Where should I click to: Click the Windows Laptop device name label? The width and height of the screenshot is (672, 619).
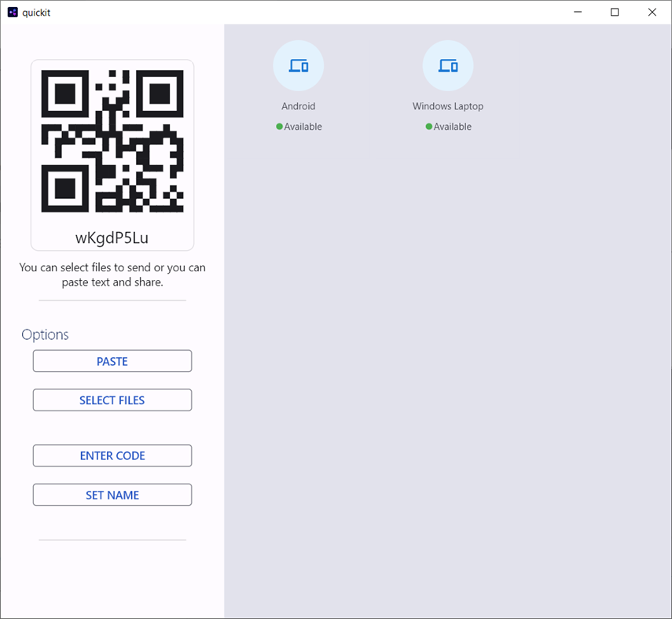(447, 105)
